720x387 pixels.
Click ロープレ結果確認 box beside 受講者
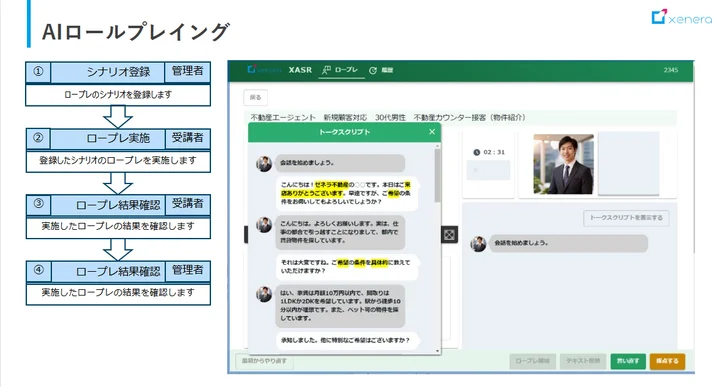[x=107, y=205]
